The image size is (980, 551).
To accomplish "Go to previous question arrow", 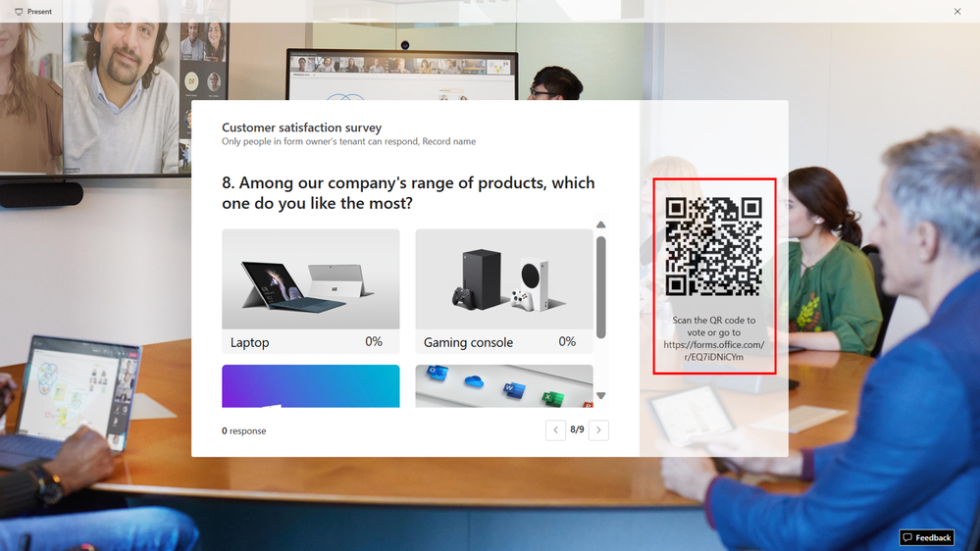I will [555, 429].
